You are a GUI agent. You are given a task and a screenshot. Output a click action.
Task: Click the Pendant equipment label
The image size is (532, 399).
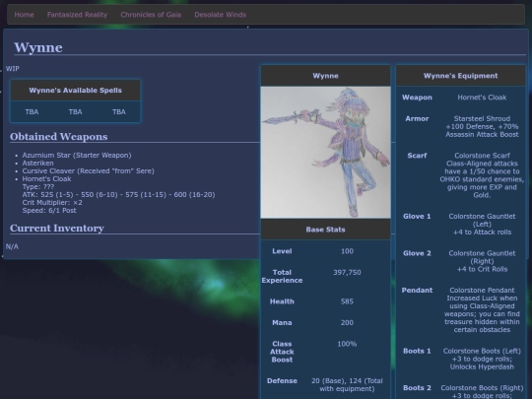(x=417, y=290)
